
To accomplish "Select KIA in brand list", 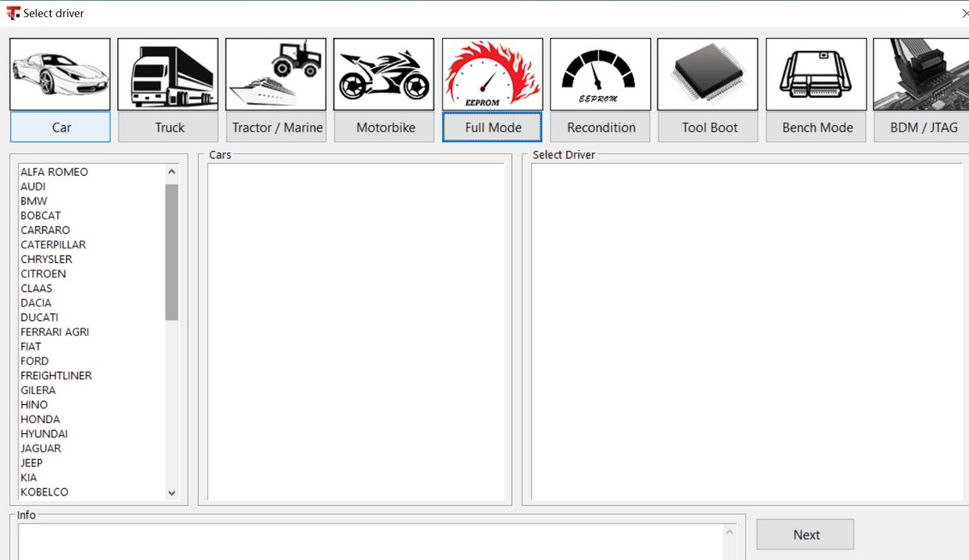I will (28, 477).
